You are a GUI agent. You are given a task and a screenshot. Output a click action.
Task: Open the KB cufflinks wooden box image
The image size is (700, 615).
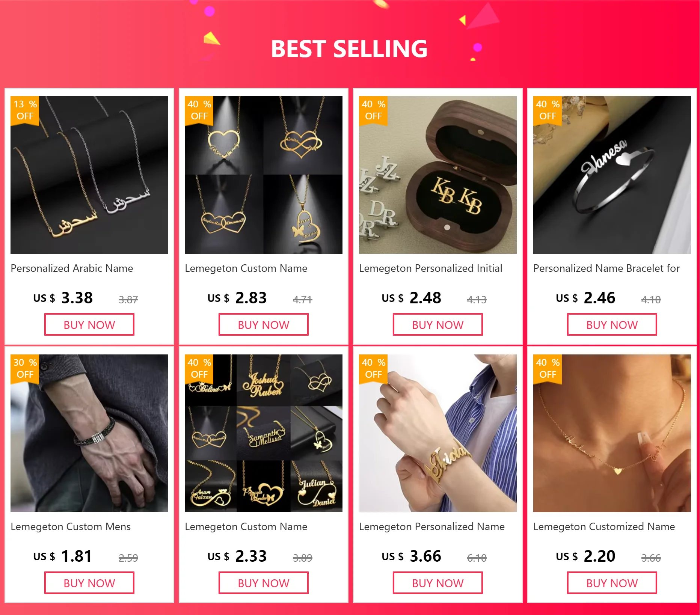438,175
